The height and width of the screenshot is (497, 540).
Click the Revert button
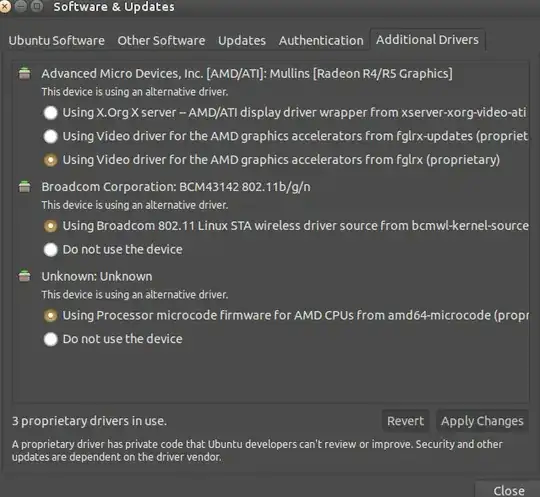pyautogui.click(x=405, y=421)
